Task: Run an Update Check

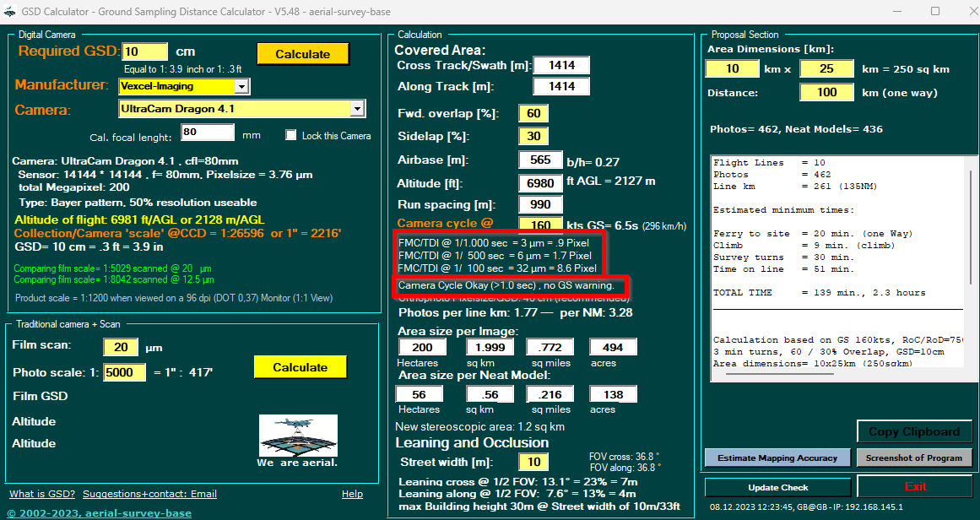Action: (x=777, y=487)
